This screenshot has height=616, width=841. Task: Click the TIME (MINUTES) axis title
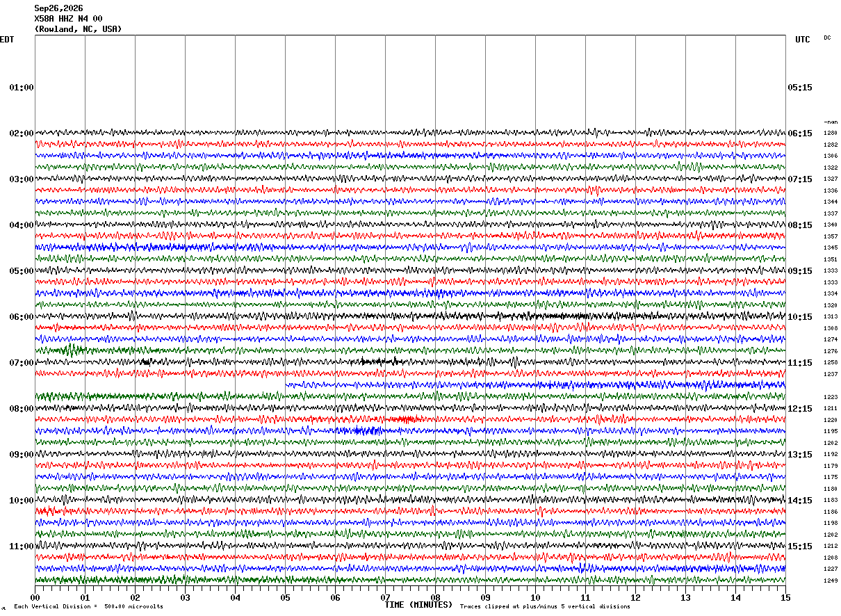coord(418,605)
